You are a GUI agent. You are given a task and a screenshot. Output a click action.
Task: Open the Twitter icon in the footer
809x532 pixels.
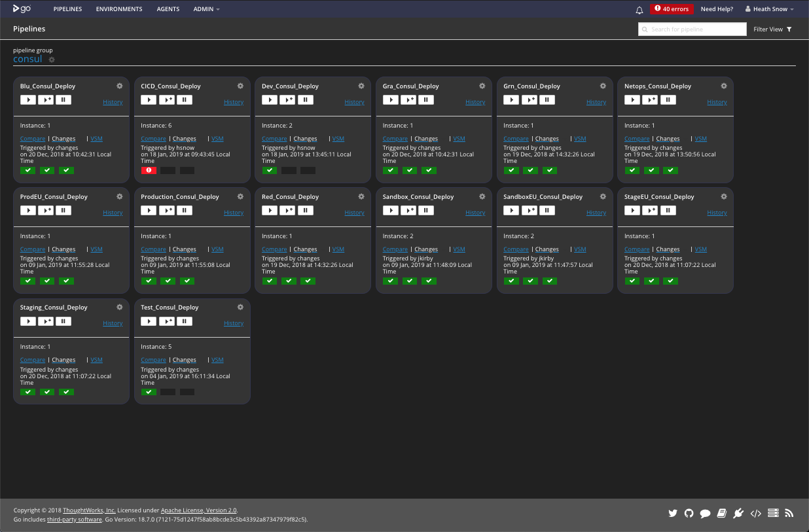(x=672, y=514)
